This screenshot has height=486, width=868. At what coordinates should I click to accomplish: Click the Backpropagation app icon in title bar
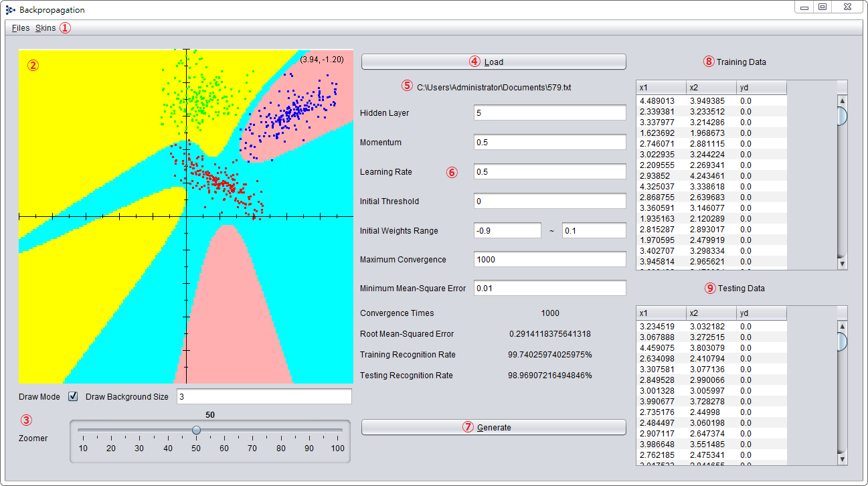(x=10, y=10)
